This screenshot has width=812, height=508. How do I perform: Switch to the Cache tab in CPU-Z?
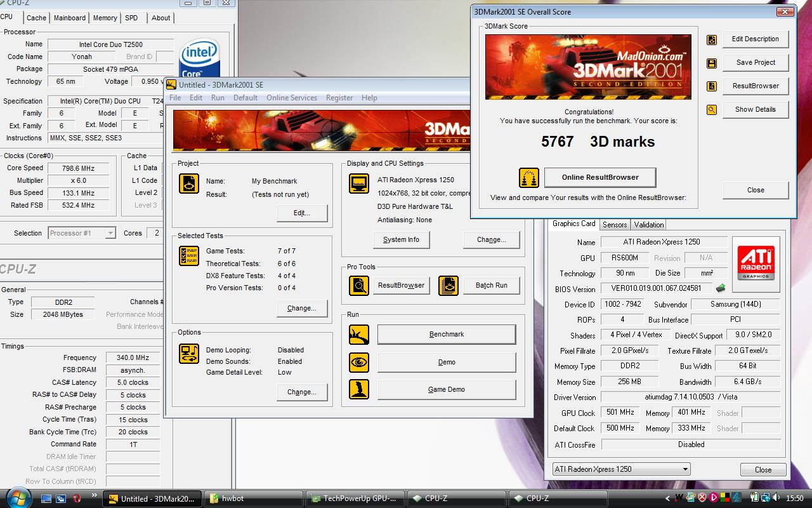click(x=36, y=18)
